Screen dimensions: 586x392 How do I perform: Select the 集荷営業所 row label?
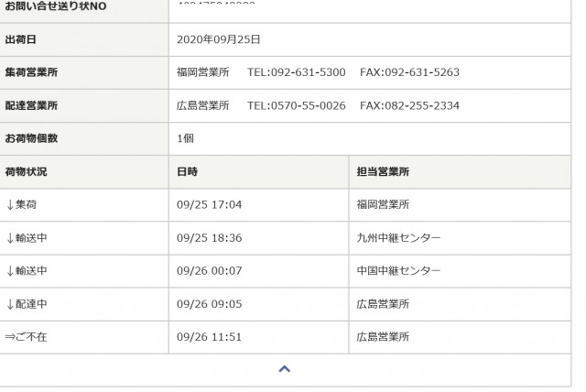[x=31, y=72]
